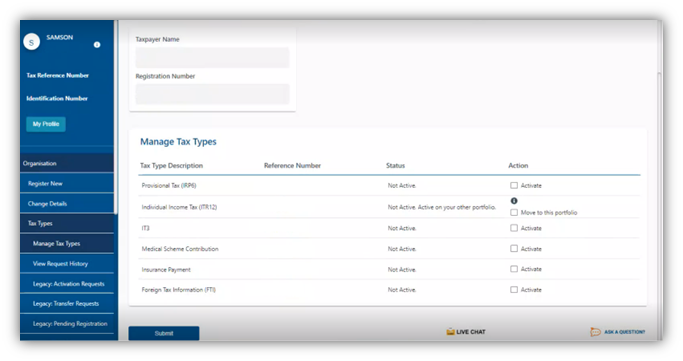The height and width of the screenshot is (361, 683).
Task: Tick Move to this portfolio checkbox
Action: pos(514,213)
